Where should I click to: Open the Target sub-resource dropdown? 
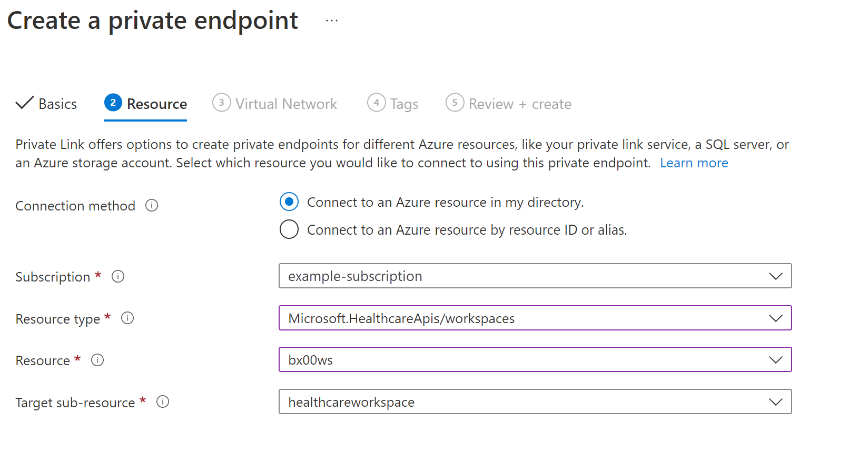[535, 401]
